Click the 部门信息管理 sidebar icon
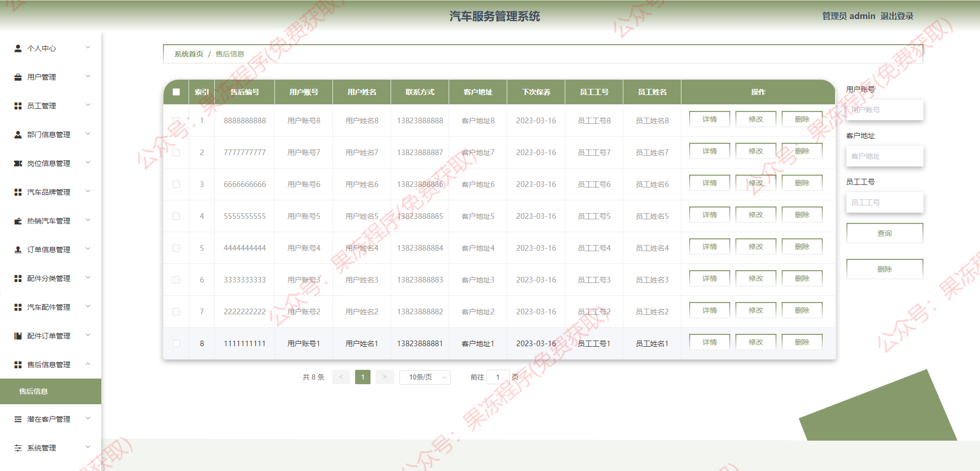 click(18, 135)
